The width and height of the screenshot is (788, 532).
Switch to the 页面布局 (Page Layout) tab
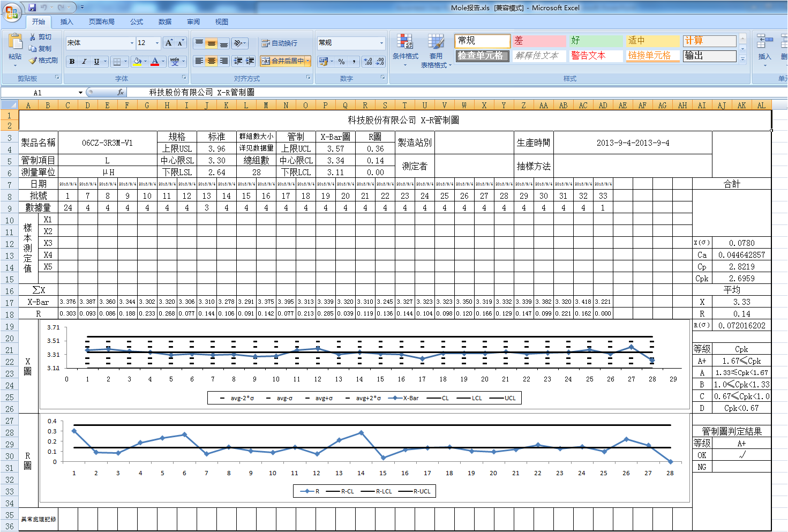102,22
